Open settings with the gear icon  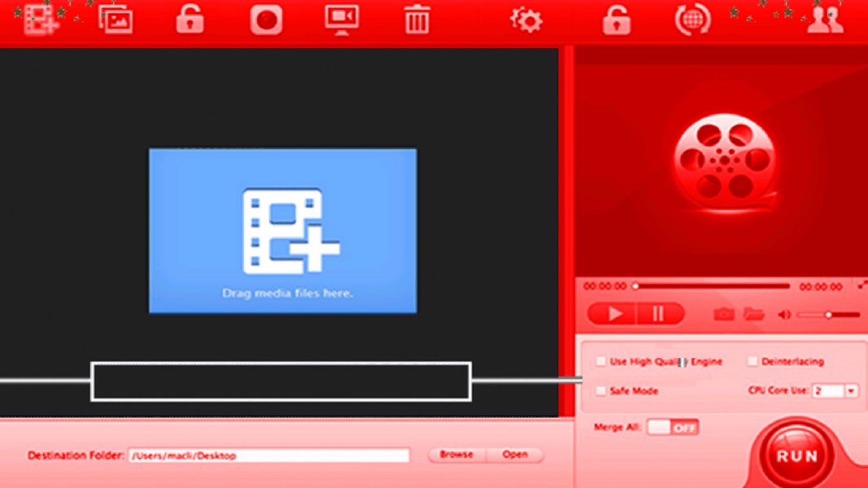526,20
